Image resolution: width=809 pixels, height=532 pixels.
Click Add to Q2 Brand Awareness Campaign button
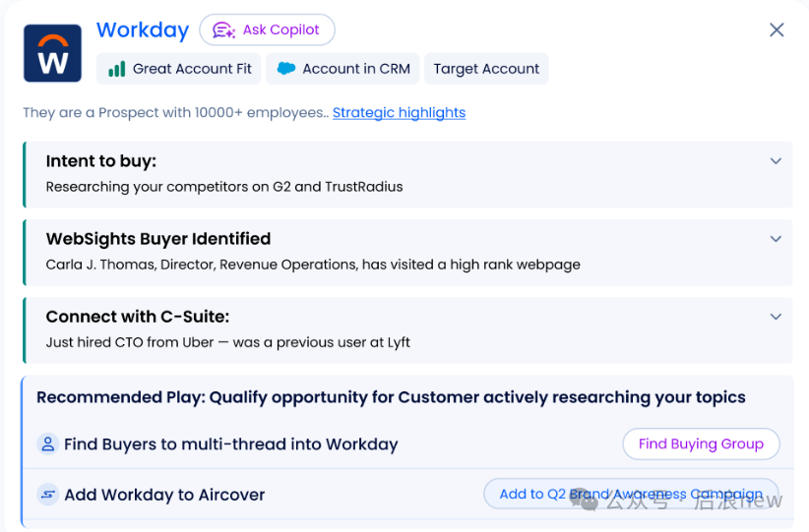(x=631, y=494)
